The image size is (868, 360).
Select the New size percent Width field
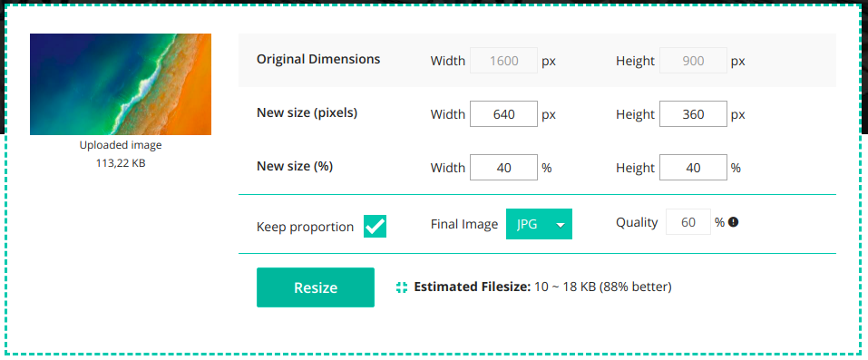coord(503,167)
